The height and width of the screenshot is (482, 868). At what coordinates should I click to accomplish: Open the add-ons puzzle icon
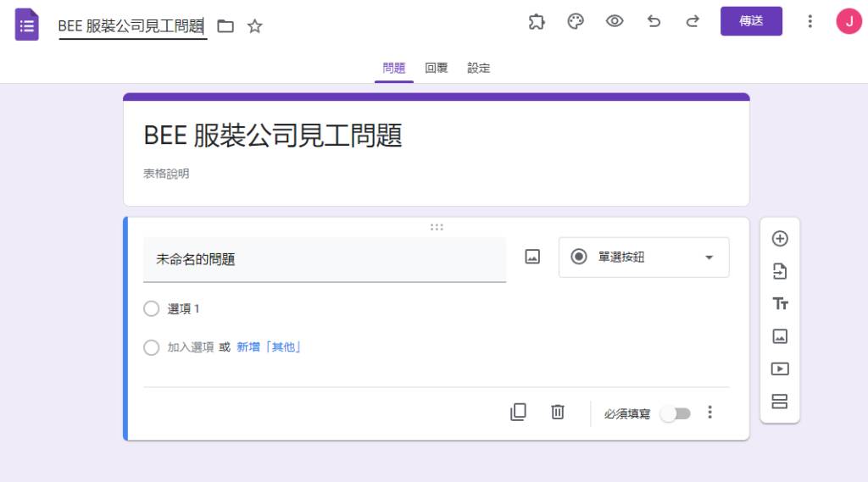coord(537,21)
